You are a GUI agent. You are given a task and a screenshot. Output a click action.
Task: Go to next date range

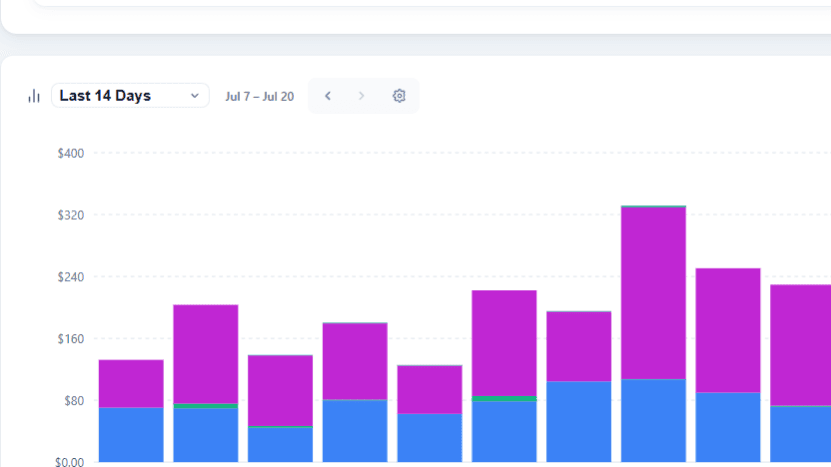361,96
